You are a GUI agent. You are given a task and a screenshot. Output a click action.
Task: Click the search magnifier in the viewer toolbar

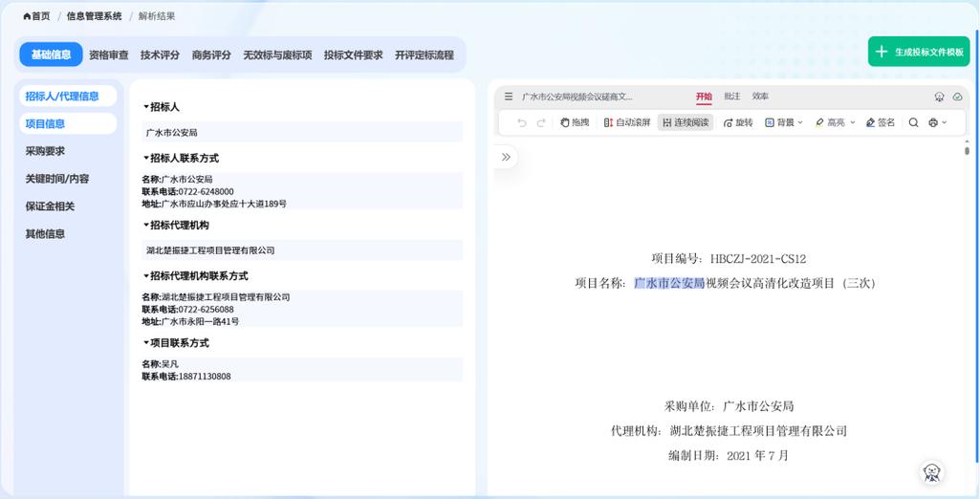point(913,122)
